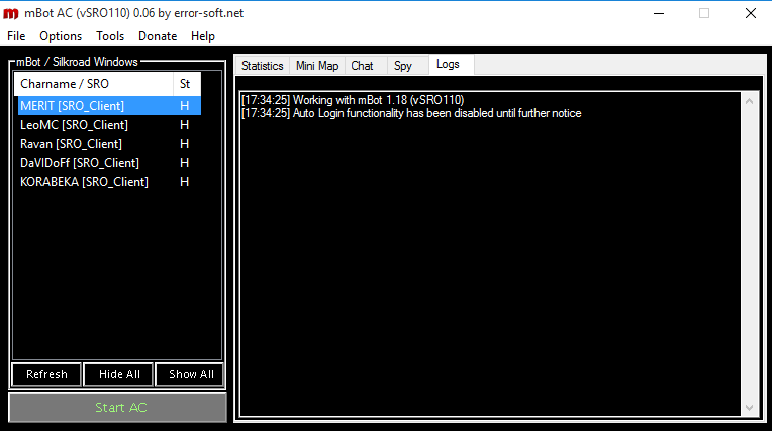Open the Options menu
772x431 pixels.
coord(61,36)
